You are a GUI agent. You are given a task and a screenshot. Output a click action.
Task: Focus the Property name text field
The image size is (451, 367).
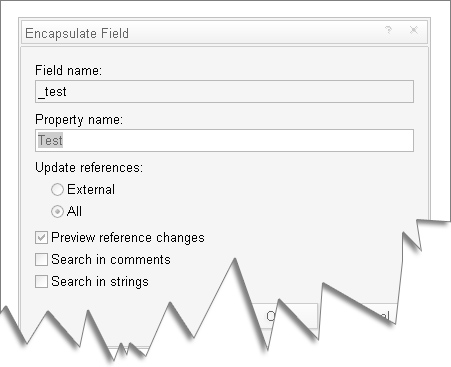[224, 140]
